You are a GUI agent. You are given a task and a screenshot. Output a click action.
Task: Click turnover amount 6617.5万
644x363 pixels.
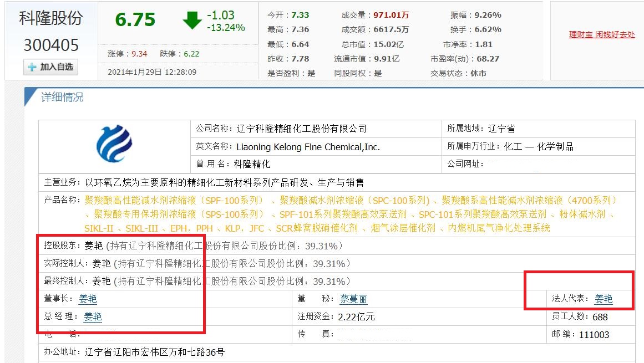coord(391,29)
